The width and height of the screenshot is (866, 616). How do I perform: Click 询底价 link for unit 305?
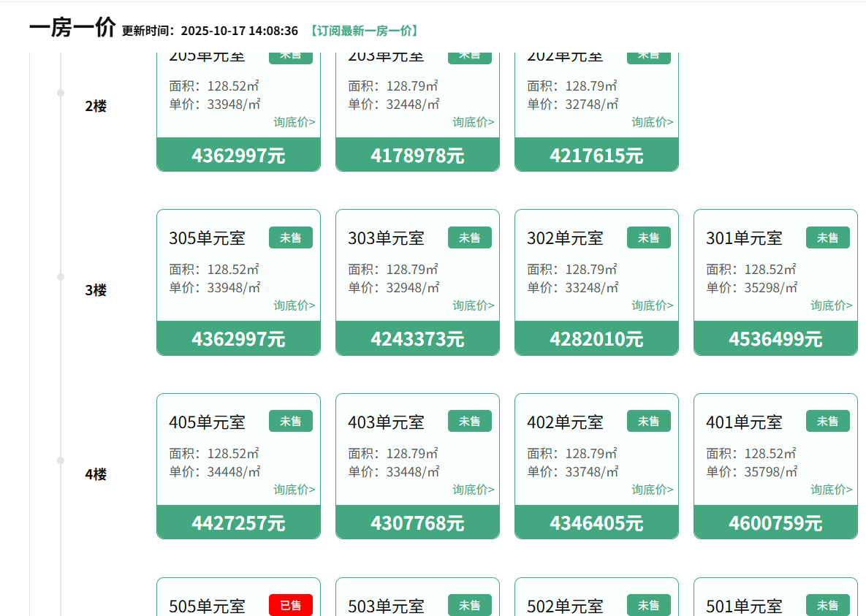[295, 305]
